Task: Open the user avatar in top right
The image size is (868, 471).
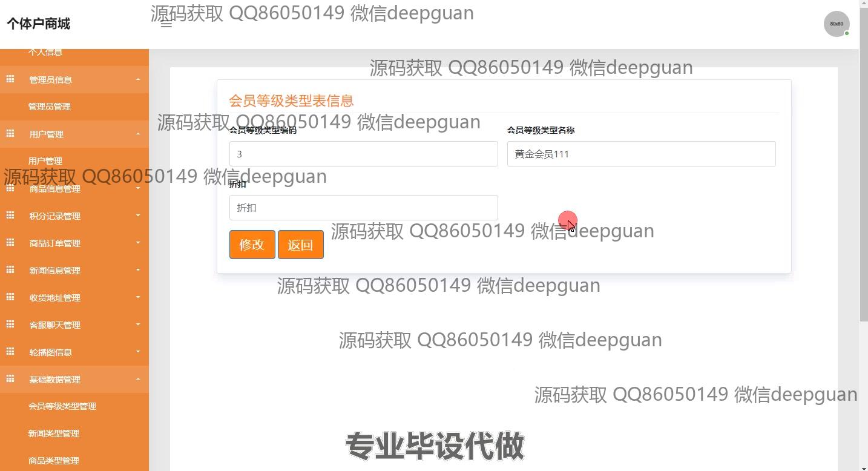Action: (837, 24)
